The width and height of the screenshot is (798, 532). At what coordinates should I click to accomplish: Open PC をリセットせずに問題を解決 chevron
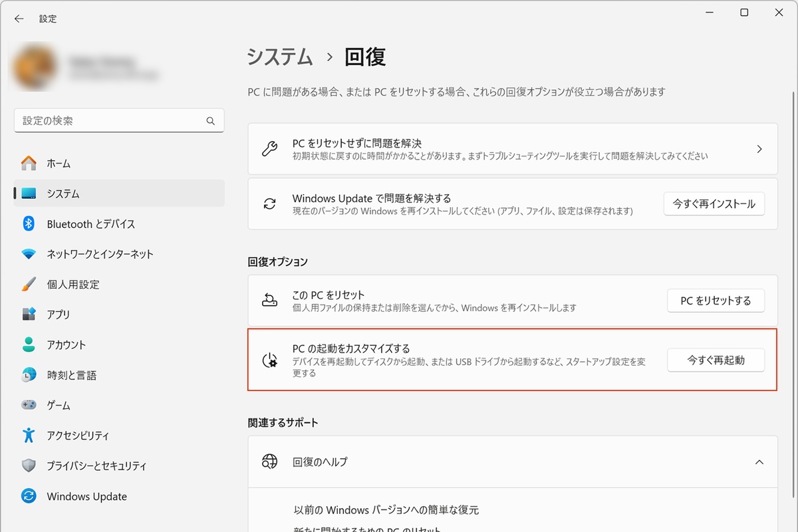coord(759,149)
